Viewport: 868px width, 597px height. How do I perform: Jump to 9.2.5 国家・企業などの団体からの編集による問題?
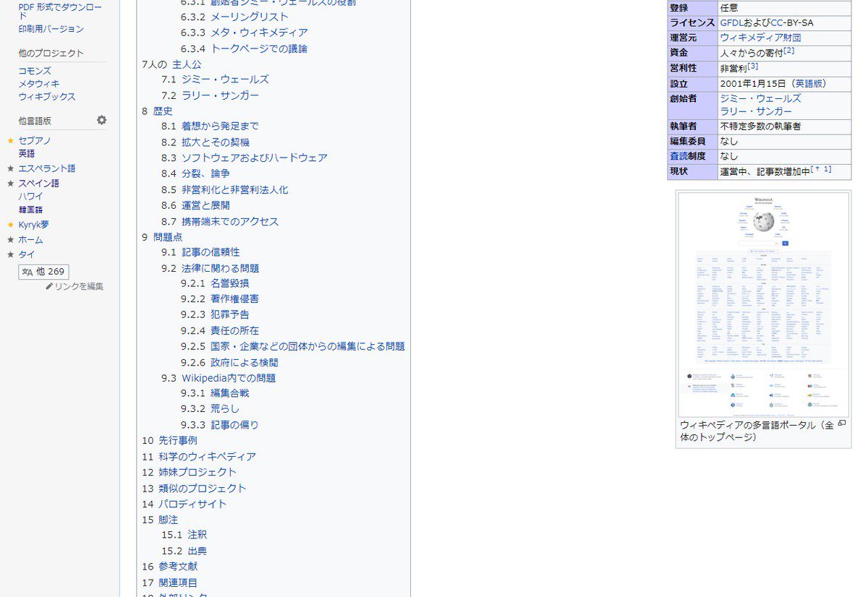(293, 346)
